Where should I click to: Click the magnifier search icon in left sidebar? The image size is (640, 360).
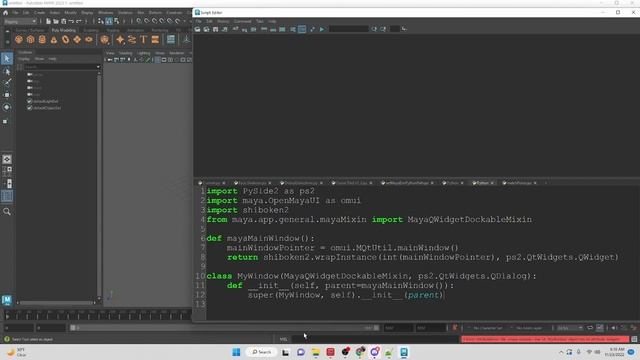[x=7, y=211]
